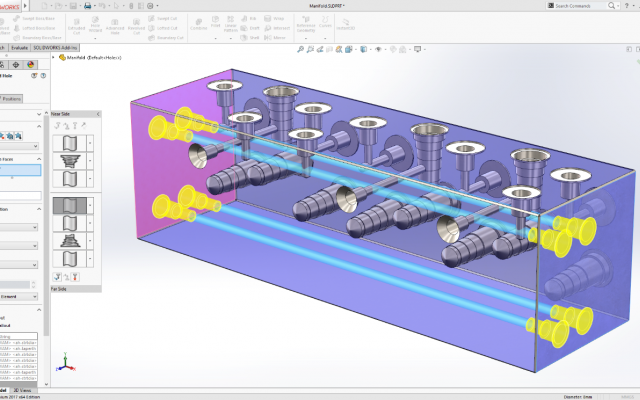
Task: Click the Hole Wizard tool
Action: (x=96, y=25)
